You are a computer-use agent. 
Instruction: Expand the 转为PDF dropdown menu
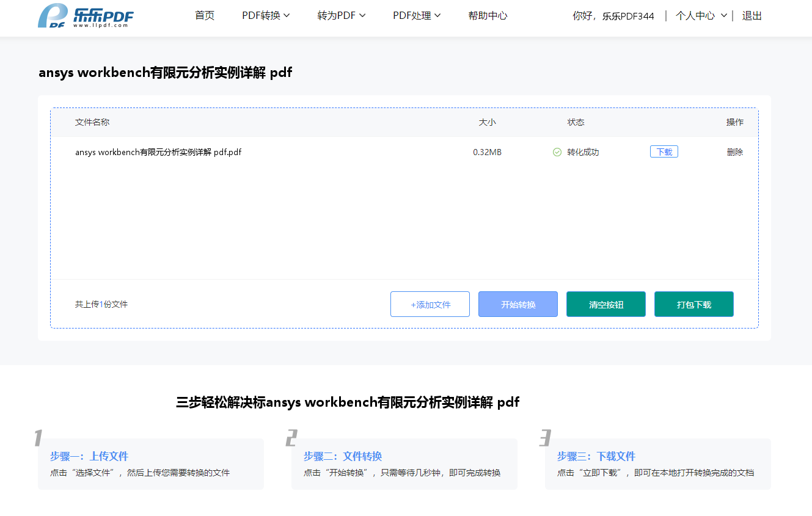click(342, 16)
